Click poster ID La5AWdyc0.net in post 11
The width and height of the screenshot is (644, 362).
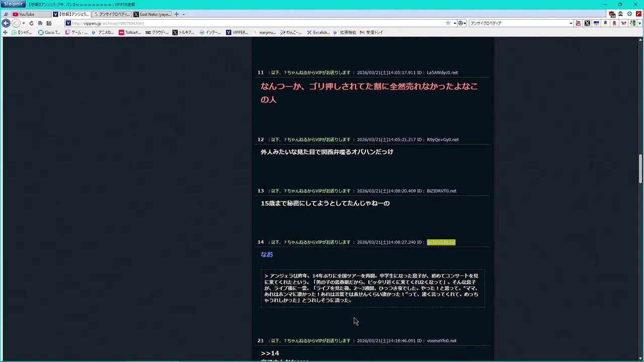tap(442, 72)
